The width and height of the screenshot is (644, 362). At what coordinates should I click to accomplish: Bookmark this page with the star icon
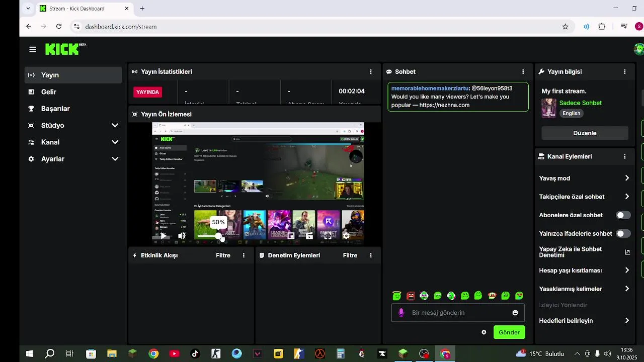click(x=565, y=27)
